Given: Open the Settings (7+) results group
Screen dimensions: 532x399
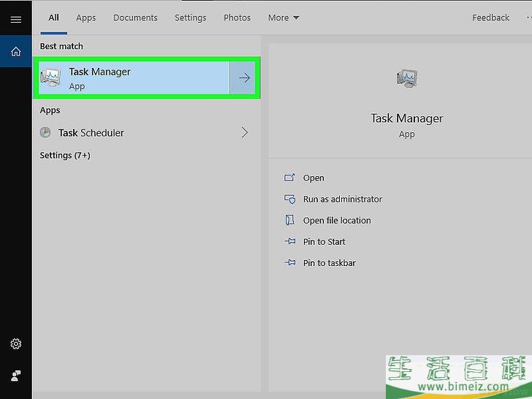Looking at the screenshot, I should click(65, 156).
